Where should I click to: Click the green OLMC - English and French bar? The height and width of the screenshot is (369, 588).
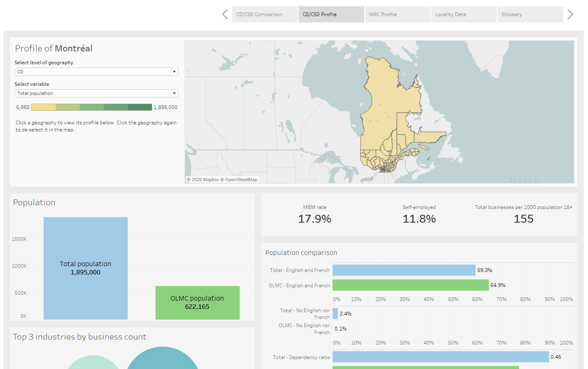[411, 285]
